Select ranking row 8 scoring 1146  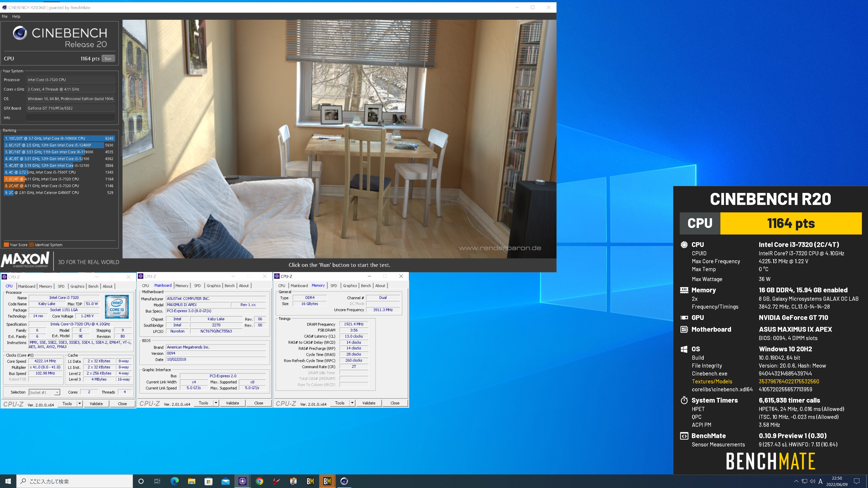[x=59, y=186]
